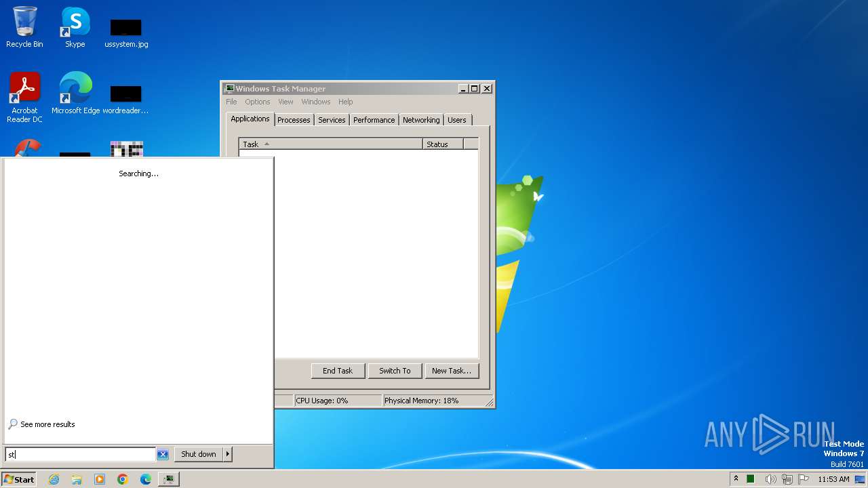The width and height of the screenshot is (868, 488).
Task: Click the Task Manager resize grip corner
Action: tap(489, 402)
